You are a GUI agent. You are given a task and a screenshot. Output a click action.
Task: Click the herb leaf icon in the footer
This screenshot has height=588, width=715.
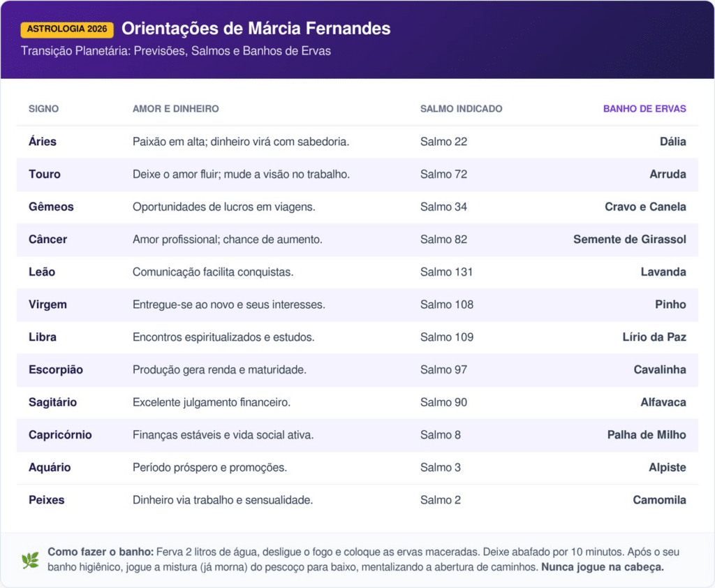click(30, 559)
